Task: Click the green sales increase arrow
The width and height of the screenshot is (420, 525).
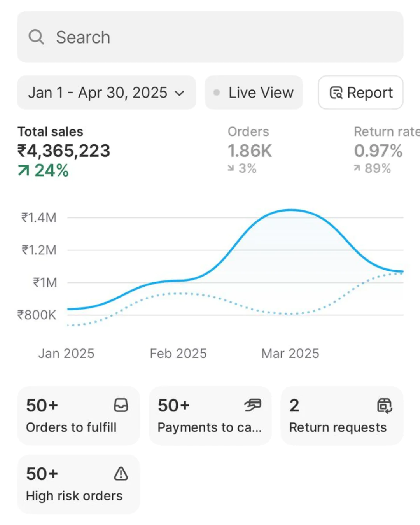Action: click(x=24, y=170)
